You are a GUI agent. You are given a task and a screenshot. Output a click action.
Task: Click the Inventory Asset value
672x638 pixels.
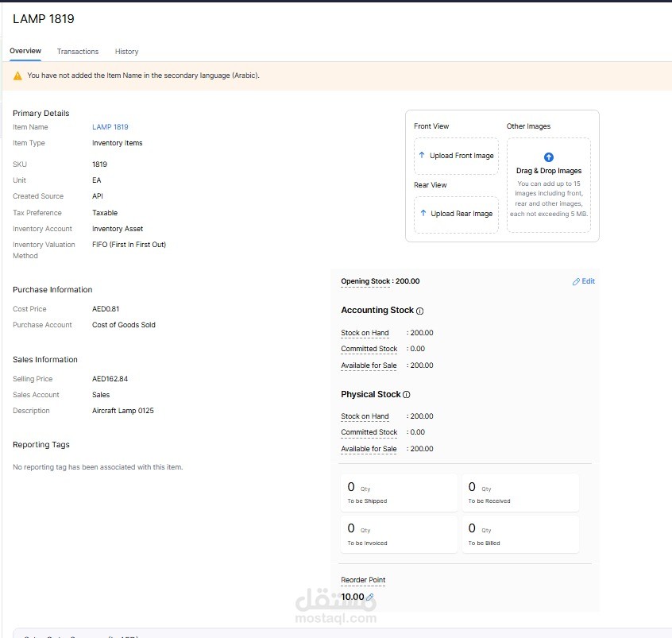pyautogui.click(x=118, y=229)
